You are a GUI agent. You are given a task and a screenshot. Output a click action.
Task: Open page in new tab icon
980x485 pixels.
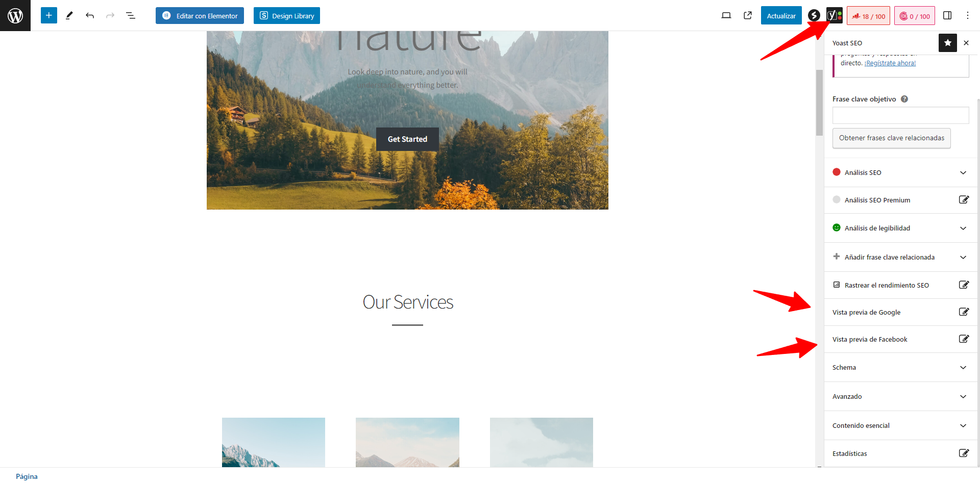coord(748,15)
